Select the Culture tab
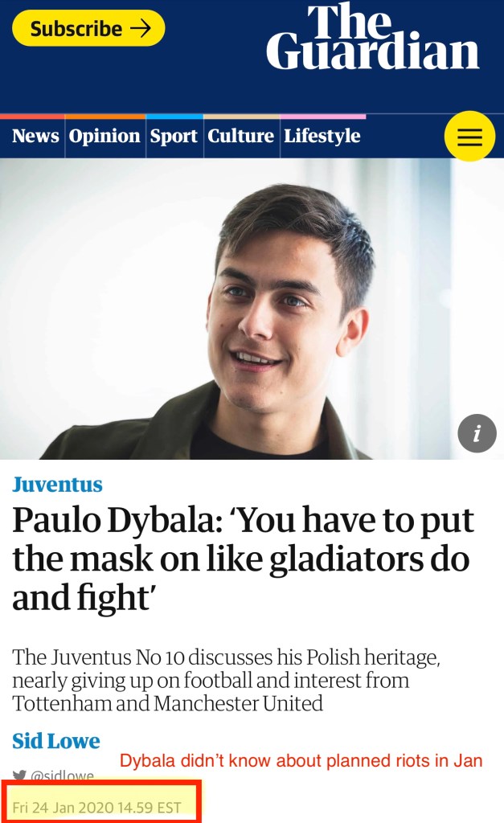This screenshot has height=823, width=504. 241,136
